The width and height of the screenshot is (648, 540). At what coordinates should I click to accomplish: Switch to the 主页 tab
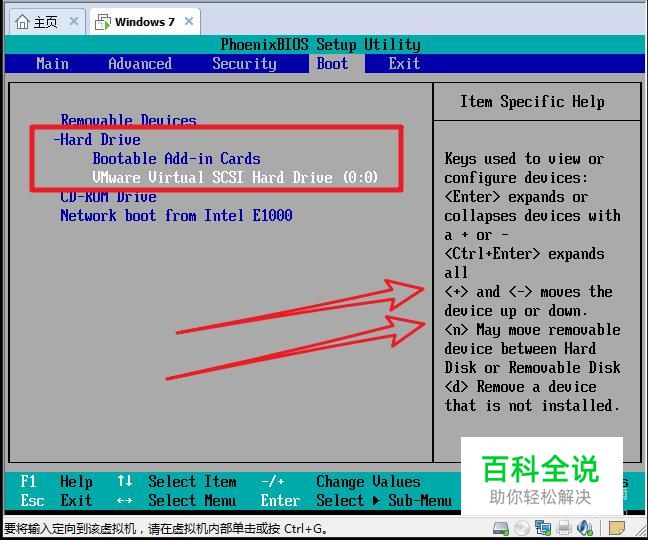click(x=47, y=21)
